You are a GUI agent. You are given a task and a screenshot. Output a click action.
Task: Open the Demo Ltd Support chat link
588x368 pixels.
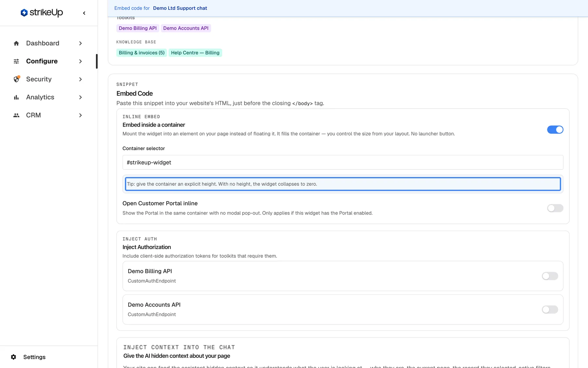(x=180, y=8)
